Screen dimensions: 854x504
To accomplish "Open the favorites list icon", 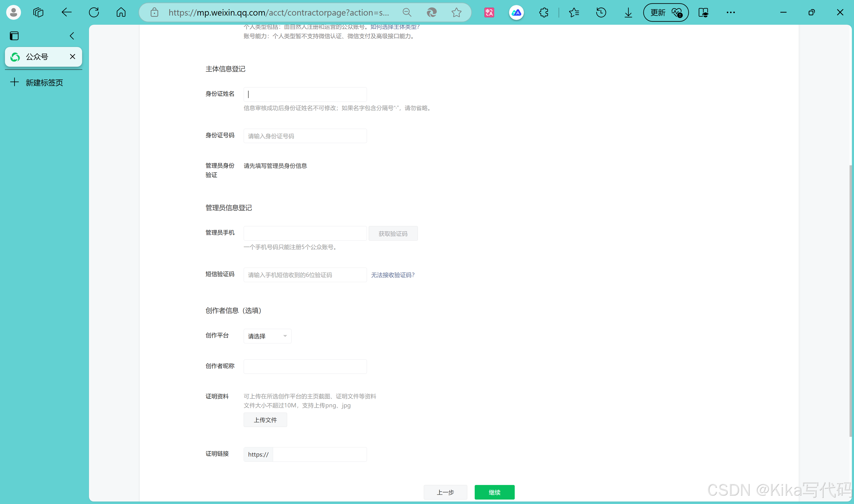I will (574, 13).
